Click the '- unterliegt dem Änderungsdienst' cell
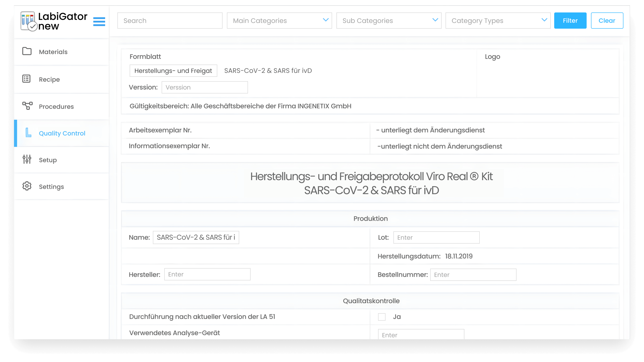Screen dimensions: 644x362 [494, 130]
